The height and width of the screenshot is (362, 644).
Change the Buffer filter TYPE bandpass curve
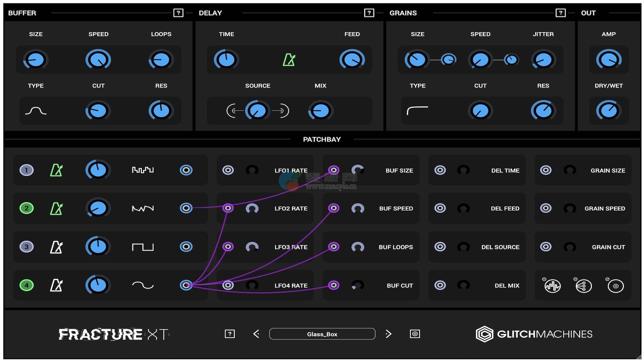36,111
